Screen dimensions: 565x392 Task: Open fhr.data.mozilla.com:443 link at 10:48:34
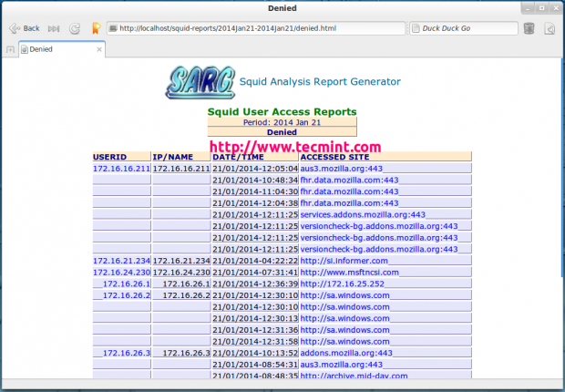click(x=349, y=180)
